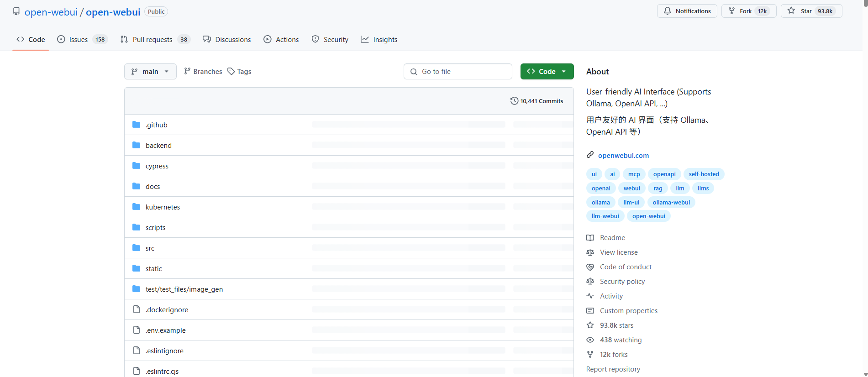Click the star icon next to 93.8k stars
868x377 pixels.
point(590,325)
